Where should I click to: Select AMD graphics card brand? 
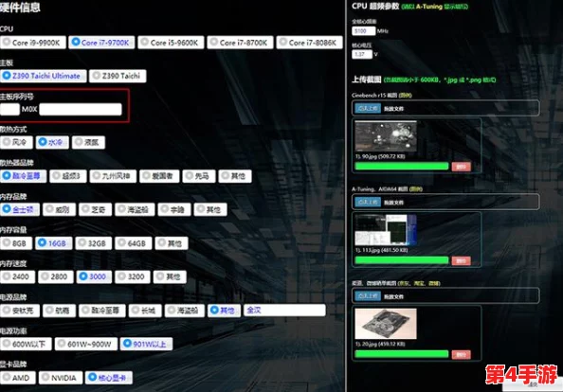coord(18,378)
